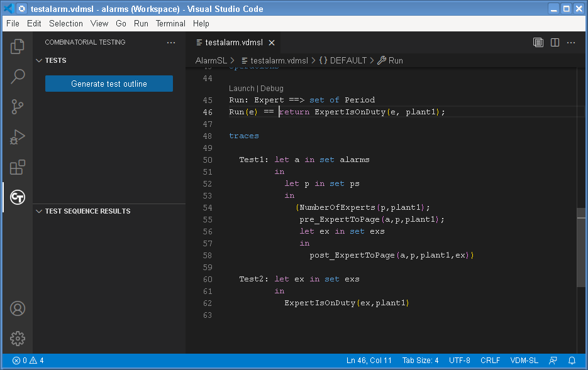Image resolution: width=588 pixels, height=370 pixels.
Task: Open the Manage gear settings icon
Action: pos(18,339)
